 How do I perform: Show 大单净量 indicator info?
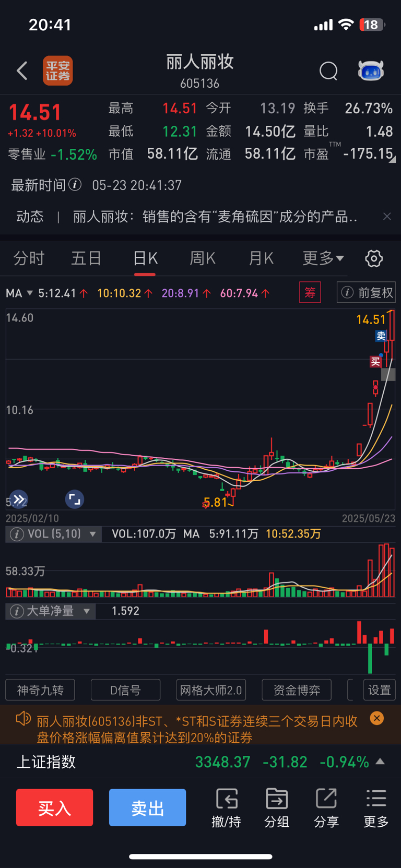point(17,611)
